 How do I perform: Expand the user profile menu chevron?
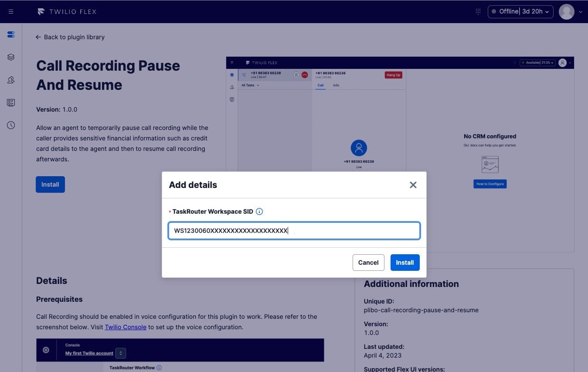coord(580,12)
